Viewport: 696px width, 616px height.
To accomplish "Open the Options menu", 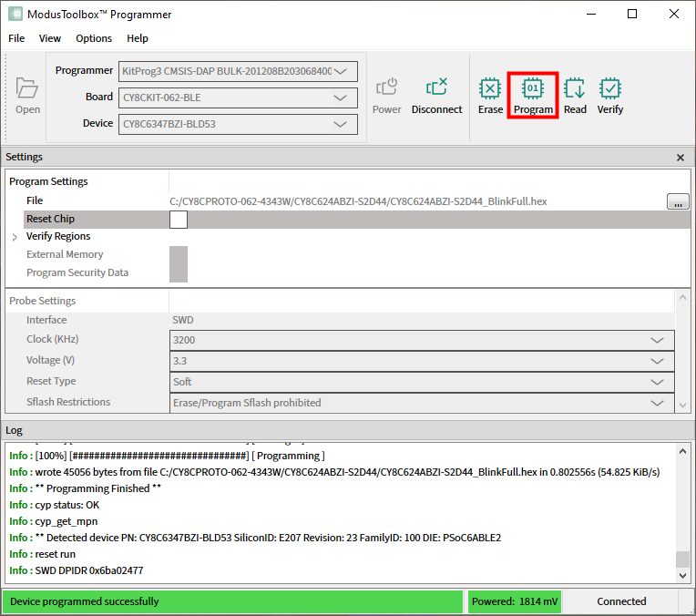I will 94,38.
